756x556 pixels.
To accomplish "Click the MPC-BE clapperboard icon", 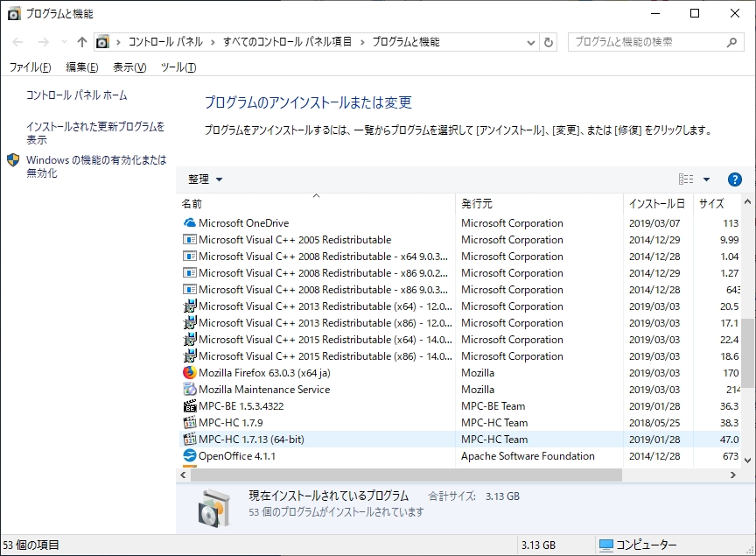I will [x=190, y=406].
